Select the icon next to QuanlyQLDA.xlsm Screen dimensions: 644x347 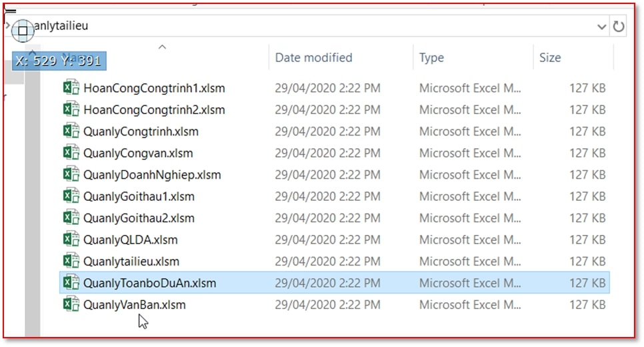[71, 240]
